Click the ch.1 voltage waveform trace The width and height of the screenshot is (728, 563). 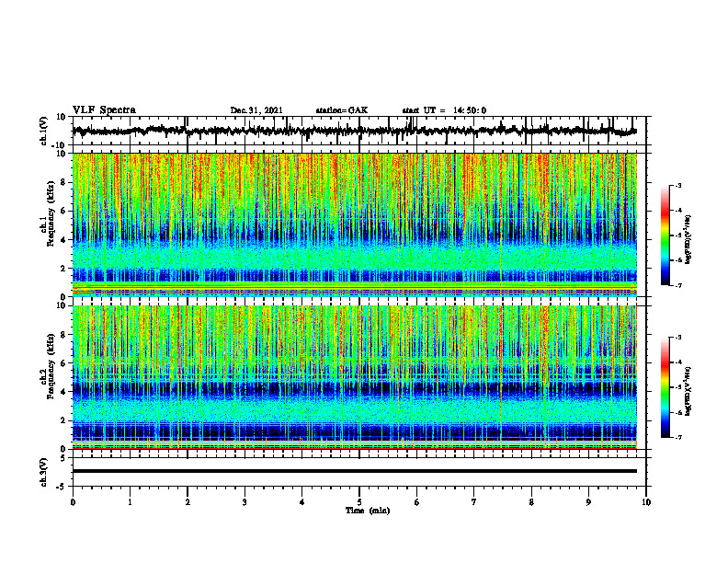click(354, 131)
